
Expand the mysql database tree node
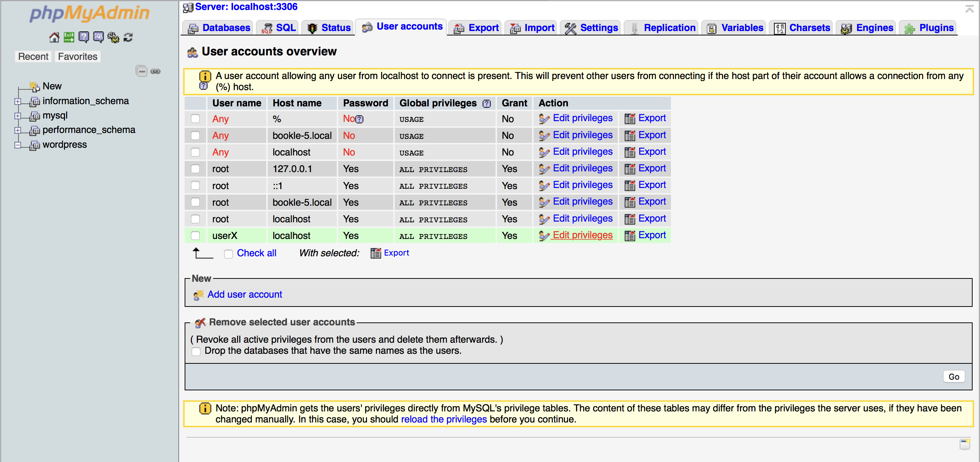17,116
